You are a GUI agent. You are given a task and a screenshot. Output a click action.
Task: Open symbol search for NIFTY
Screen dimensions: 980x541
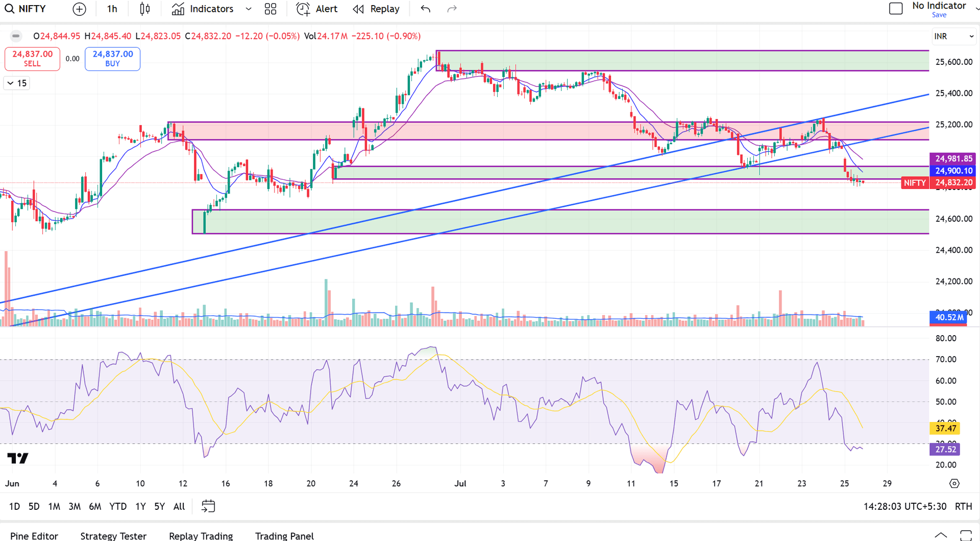point(26,9)
